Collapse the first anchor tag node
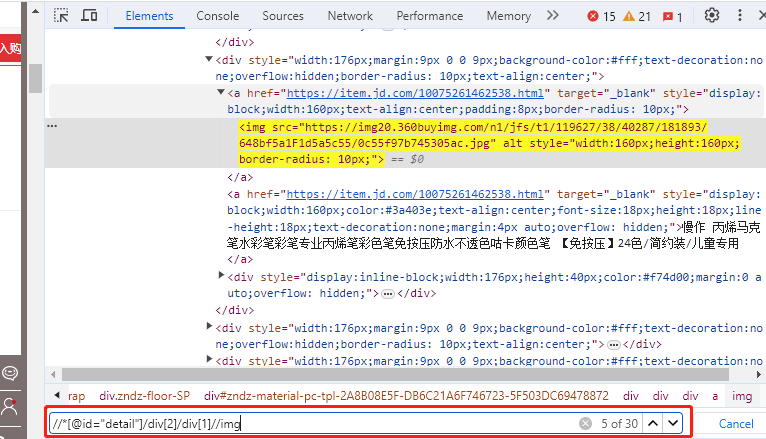This screenshot has height=439, width=766. (x=221, y=92)
